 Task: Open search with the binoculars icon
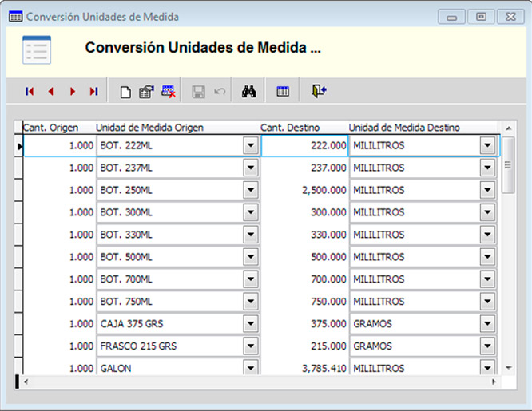click(248, 92)
